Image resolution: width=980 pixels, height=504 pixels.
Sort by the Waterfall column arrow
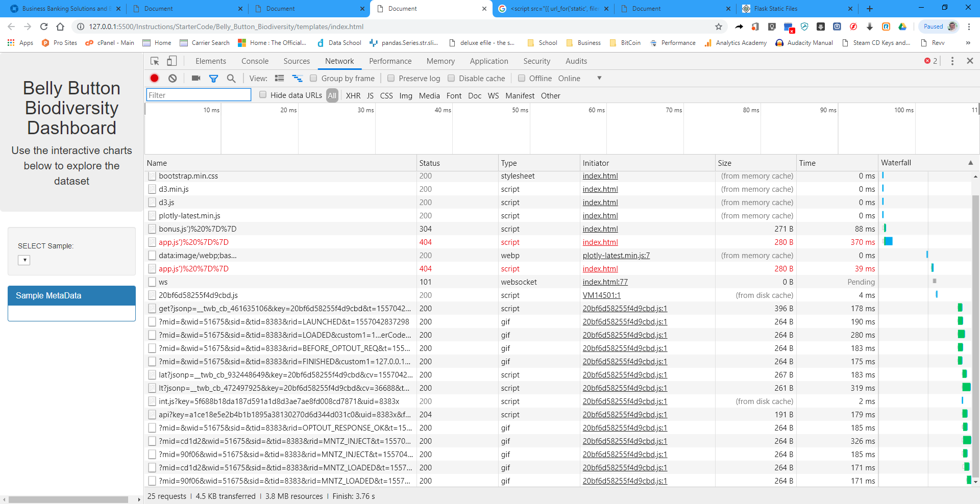click(x=971, y=163)
